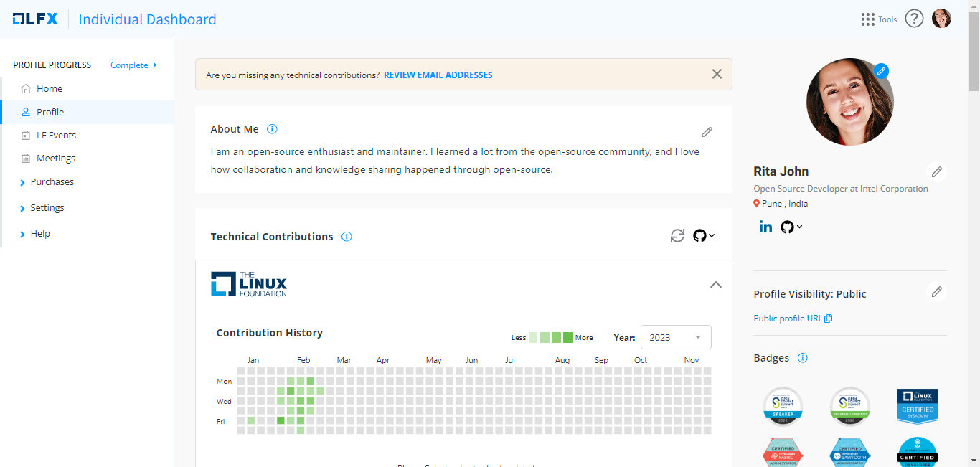Refresh technical contributions
980x467 pixels.
pos(677,236)
